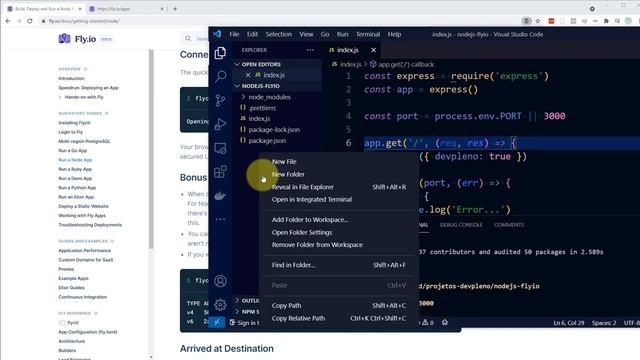Open the Accounts icon in VS Code

(x=220, y=281)
